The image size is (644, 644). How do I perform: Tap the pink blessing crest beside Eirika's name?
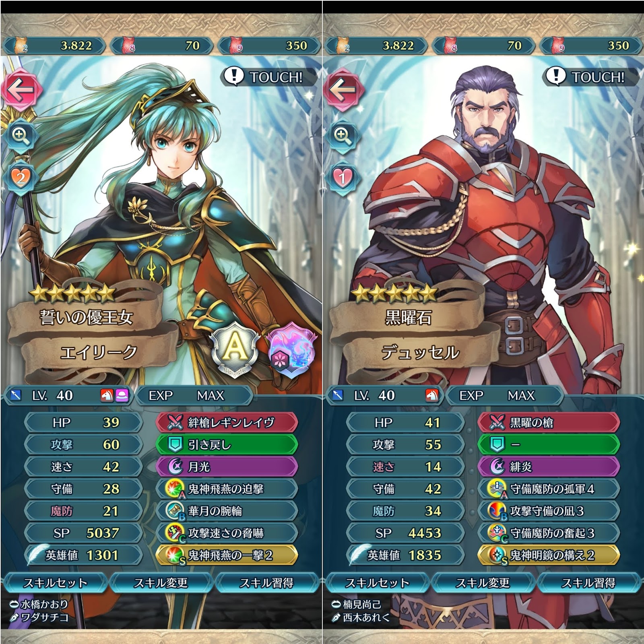pyautogui.click(x=291, y=349)
